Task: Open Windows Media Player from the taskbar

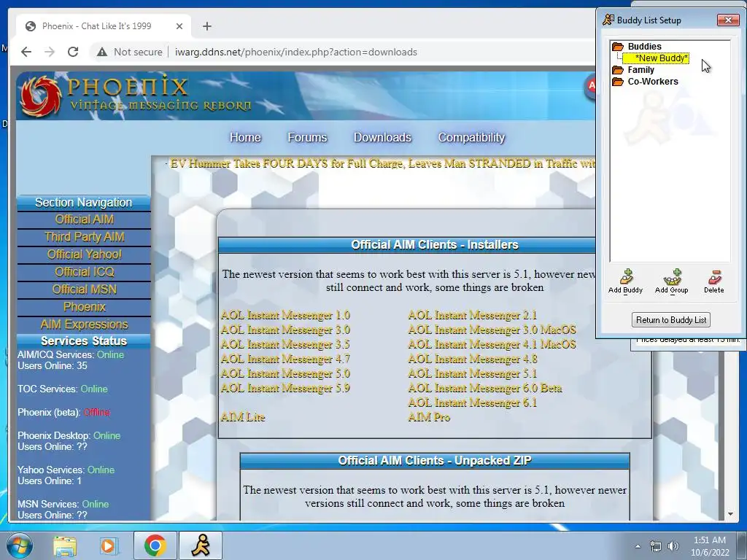Action: 109,545
